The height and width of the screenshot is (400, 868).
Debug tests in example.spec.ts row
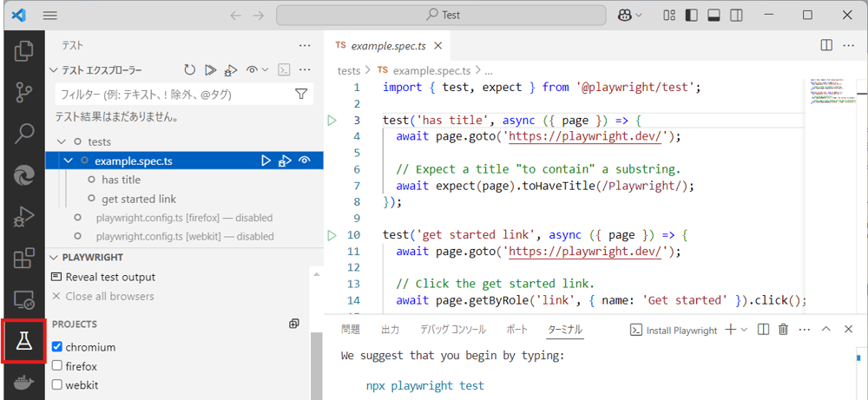285,161
